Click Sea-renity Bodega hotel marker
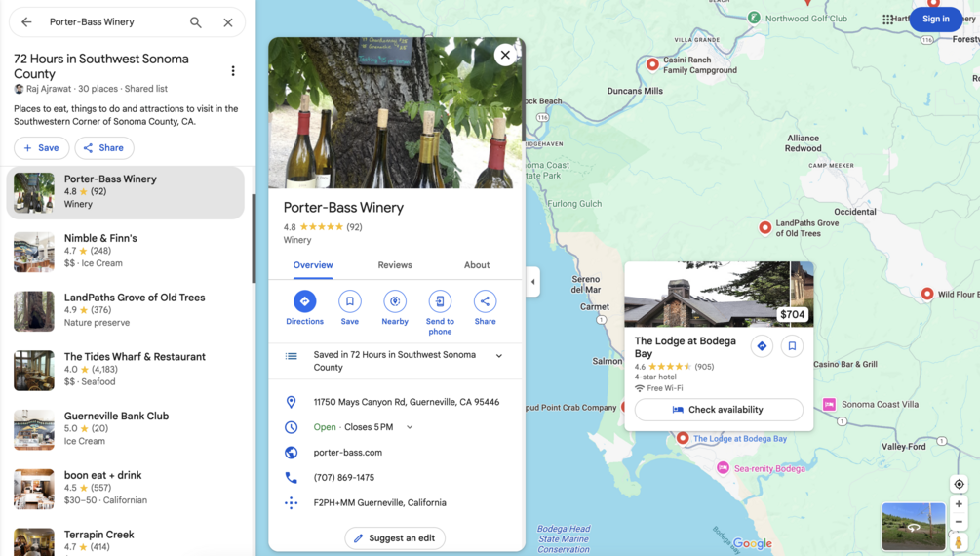Viewport: 980px width, 556px height. (724, 468)
